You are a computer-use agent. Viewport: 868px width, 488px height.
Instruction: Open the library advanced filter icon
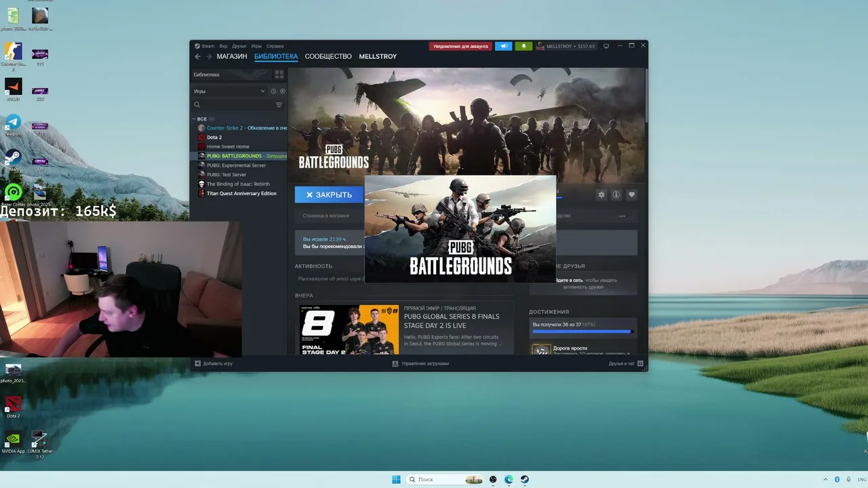(279, 105)
